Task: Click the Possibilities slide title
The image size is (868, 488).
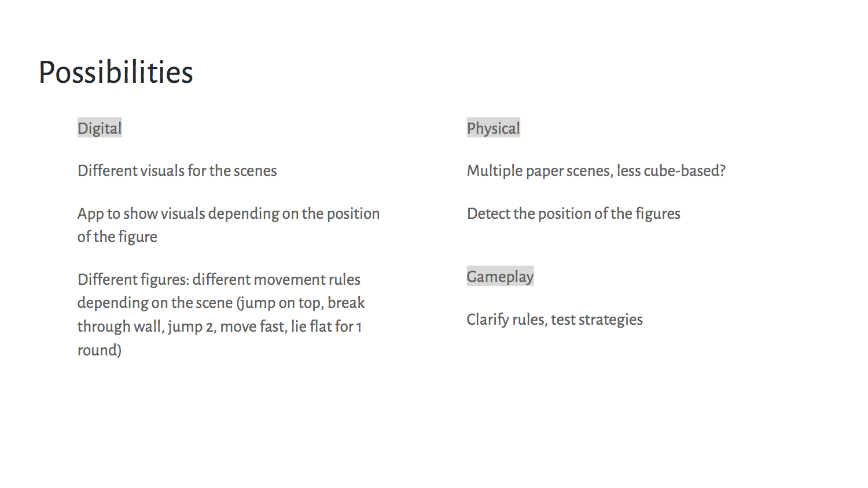Action: tap(116, 73)
